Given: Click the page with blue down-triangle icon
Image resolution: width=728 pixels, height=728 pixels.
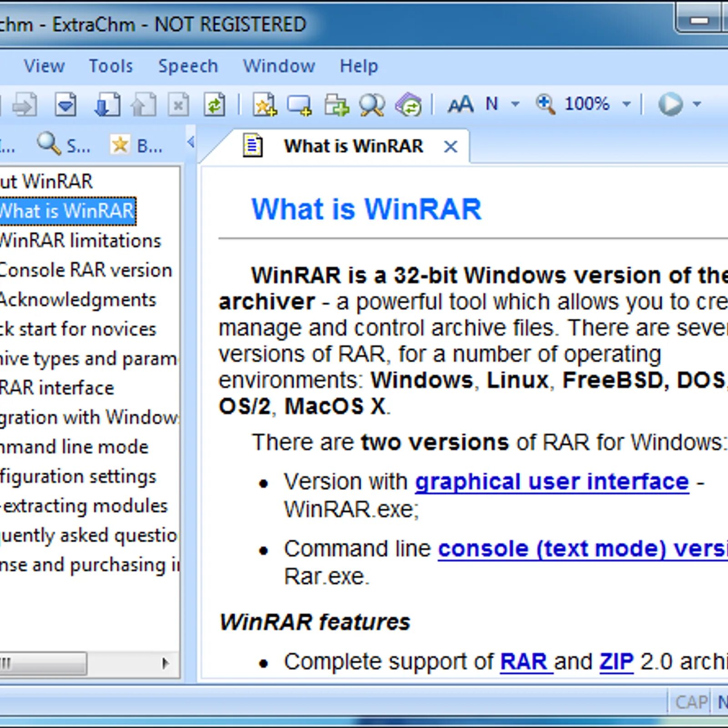Looking at the screenshot, I should 66,105.
